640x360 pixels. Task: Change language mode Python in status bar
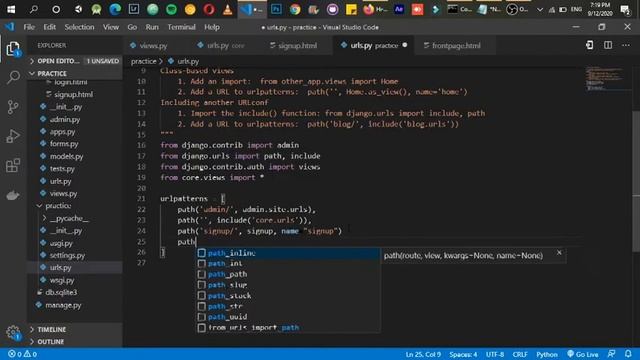[547, 354]
